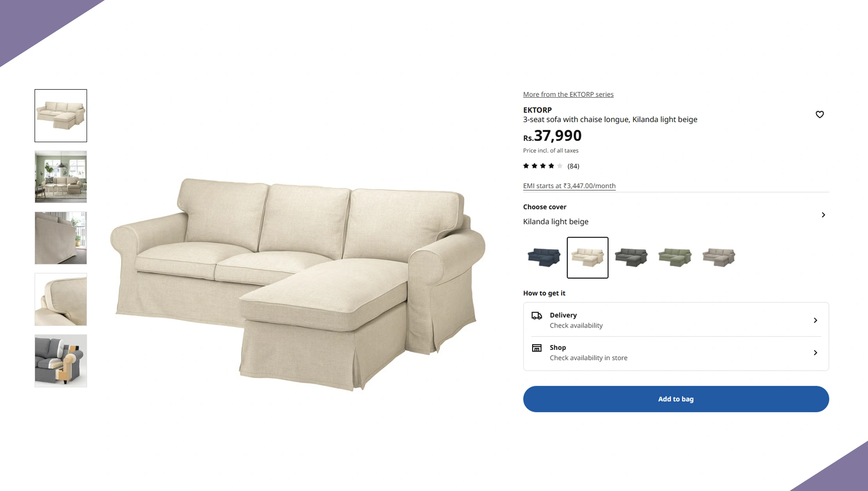Viewport: 868px width, 491px height.
Task: Pick the striped beige sofa cover
Action: 719,257
